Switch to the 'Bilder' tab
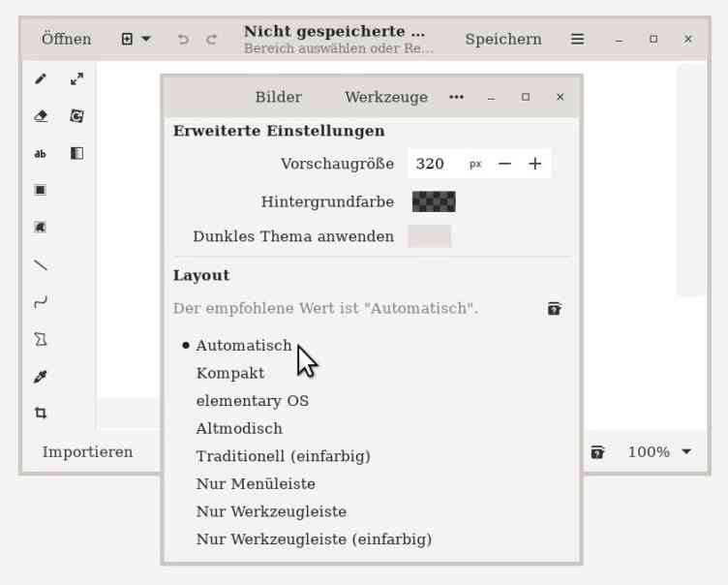The height and width of the screenshot is (585, 728). (278, 97)
